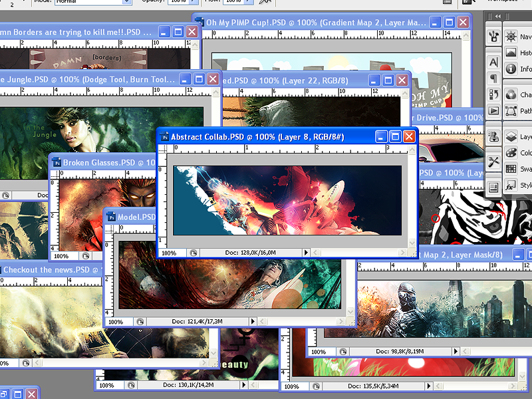Click the Ps icon of Broken Glasses window
The image size is (532, 399).
57,162
